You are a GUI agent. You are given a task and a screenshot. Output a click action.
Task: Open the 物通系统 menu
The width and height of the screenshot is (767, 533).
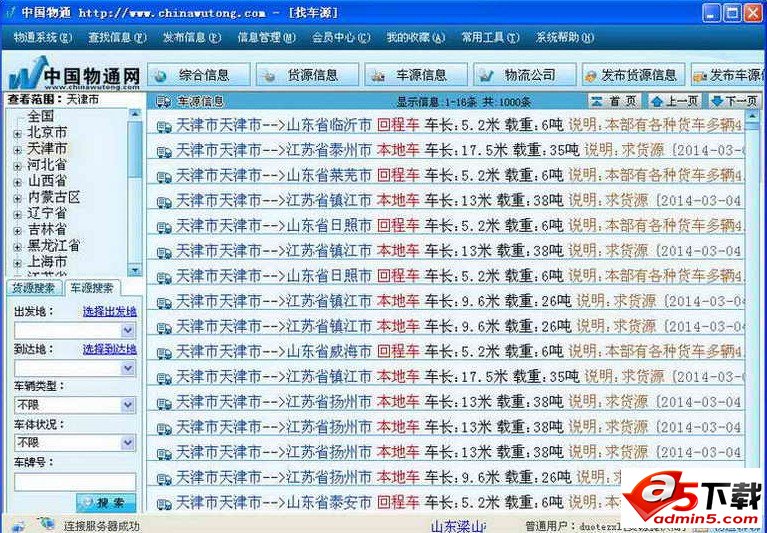[x=43, y=37]
